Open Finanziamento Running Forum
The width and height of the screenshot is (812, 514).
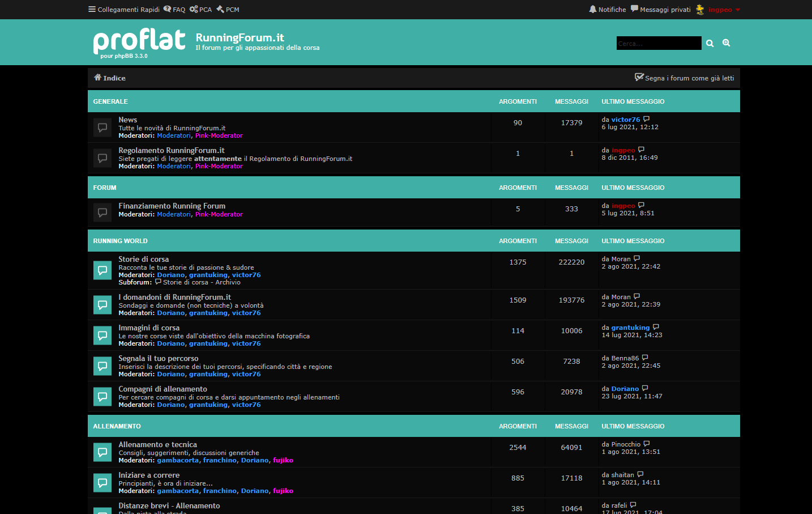pos(172,206)
